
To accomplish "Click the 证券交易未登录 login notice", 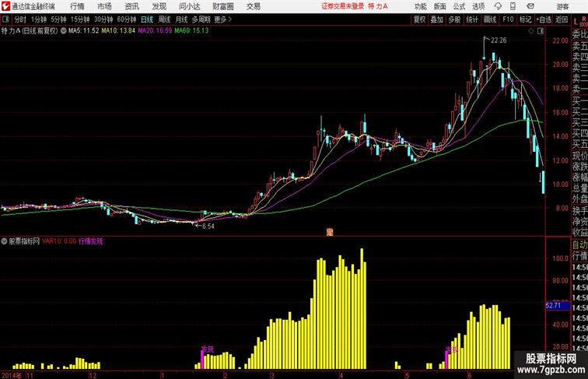I will [342, 6].
